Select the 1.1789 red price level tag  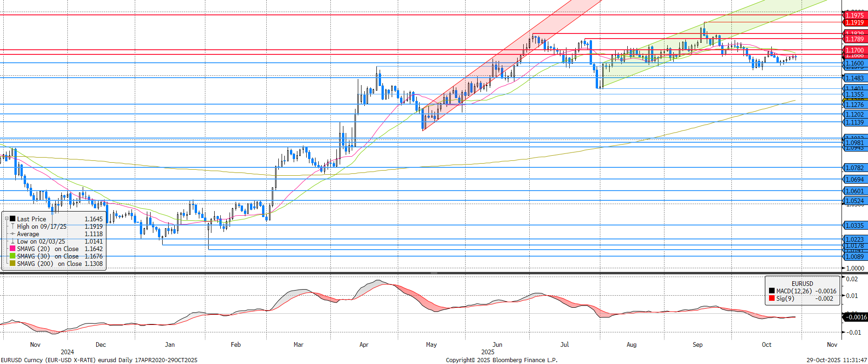click(854, 40)
